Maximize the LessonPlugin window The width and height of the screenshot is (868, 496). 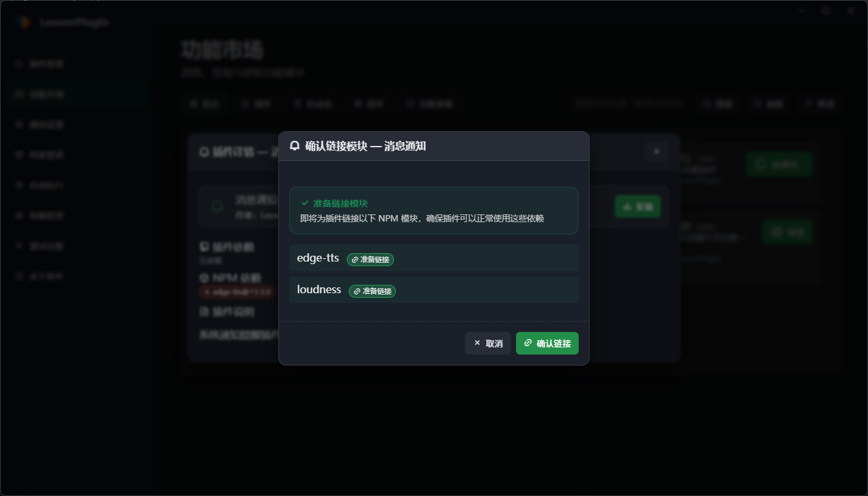[x=826, y=11]
